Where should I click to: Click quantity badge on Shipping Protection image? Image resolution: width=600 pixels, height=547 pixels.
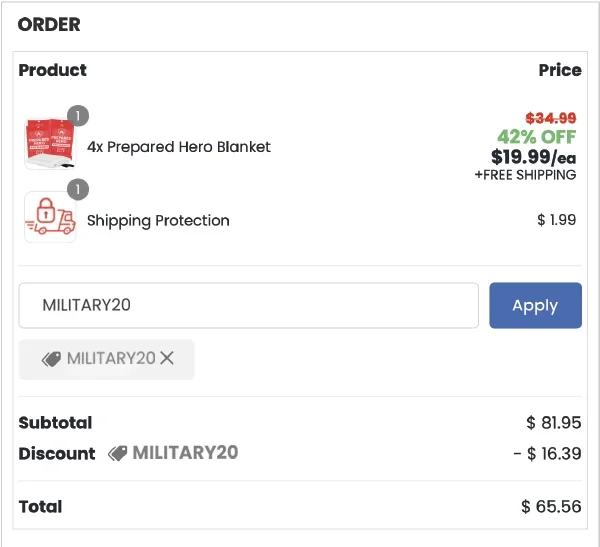[78, 189]
